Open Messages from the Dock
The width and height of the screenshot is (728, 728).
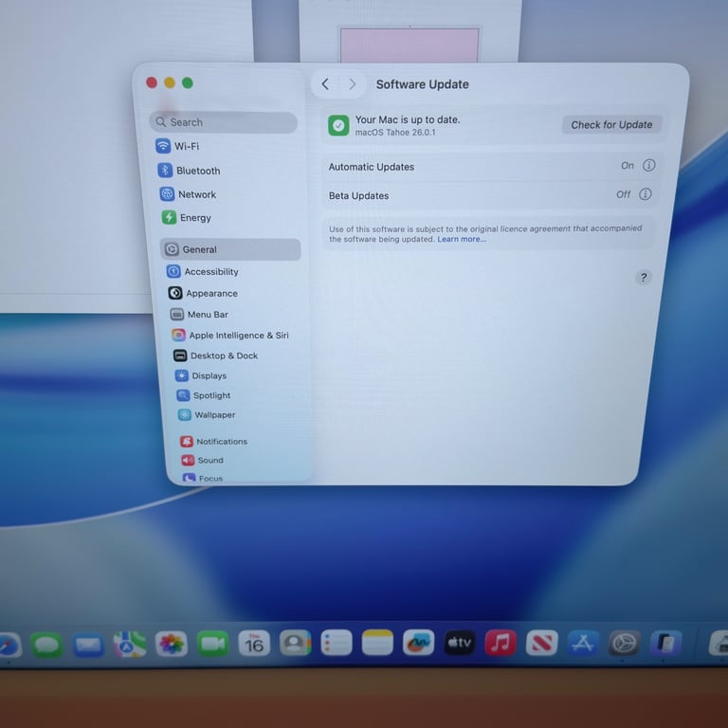coord(46,645)
